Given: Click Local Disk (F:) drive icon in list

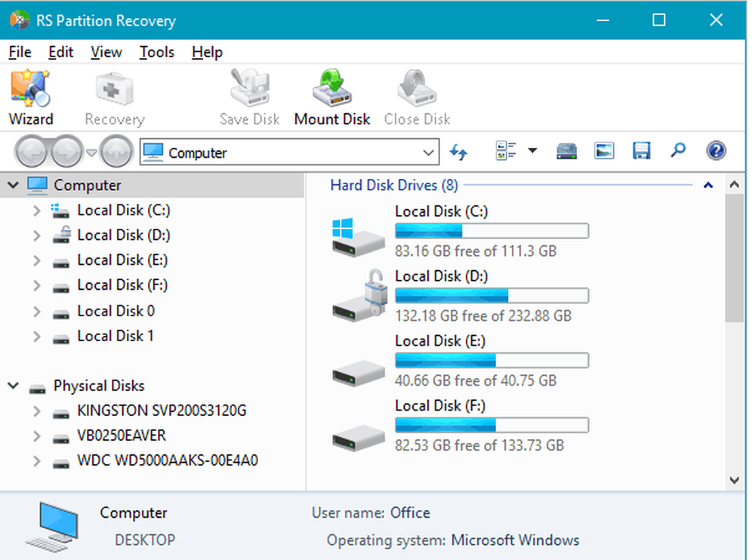Looking at the screenshot, I should point(359,438).
